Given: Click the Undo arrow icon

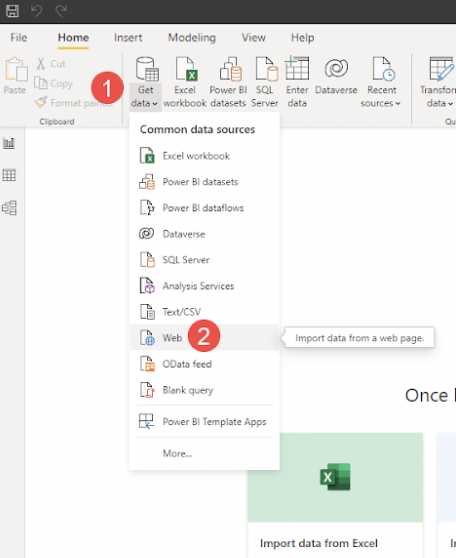Looking at the screenshot, I should click(x=36, y=11).
